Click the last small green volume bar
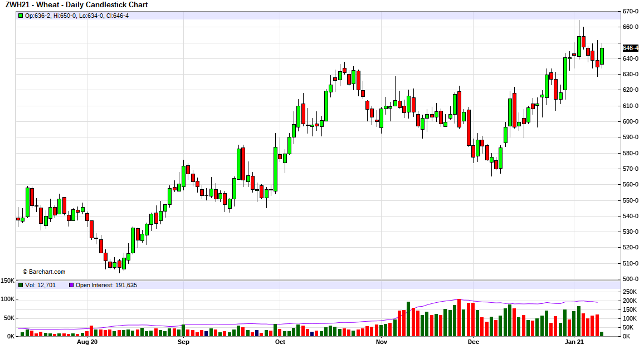Viewport: 644px width, 359px height. click(602, 334)
